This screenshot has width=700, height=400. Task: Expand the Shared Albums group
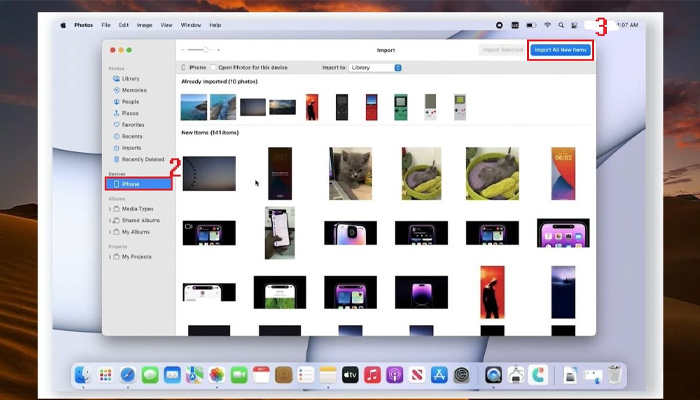tap(110, 221)
